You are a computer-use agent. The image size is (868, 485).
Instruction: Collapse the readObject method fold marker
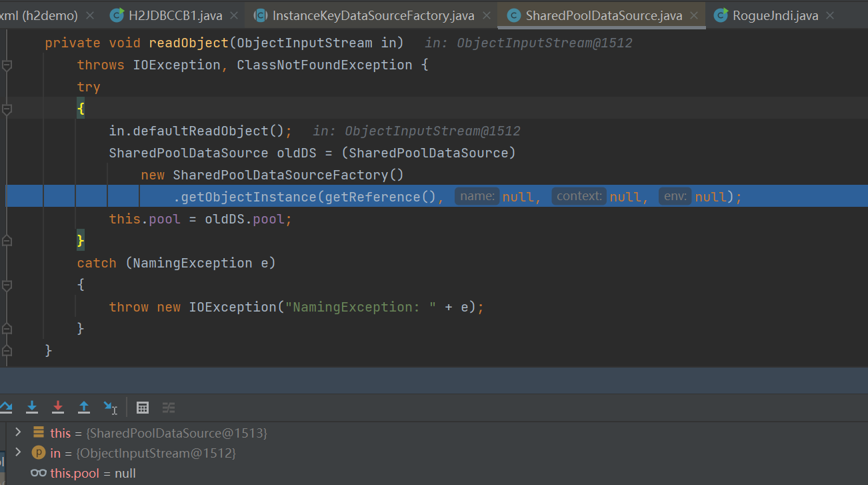pyautogui.click(x=7, y=65)
